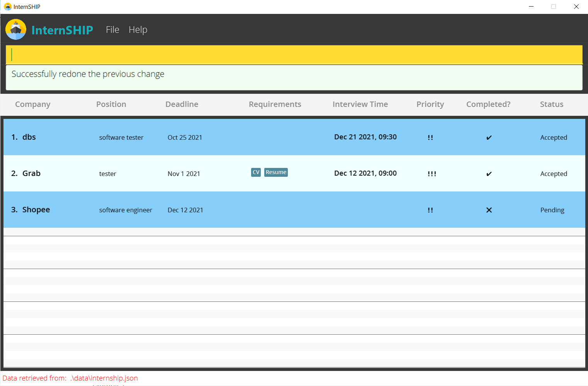The height and width of the screenshot is (386, 588).
Task: Click the InternSHIP ship logo icon
Action: [16, 29]
